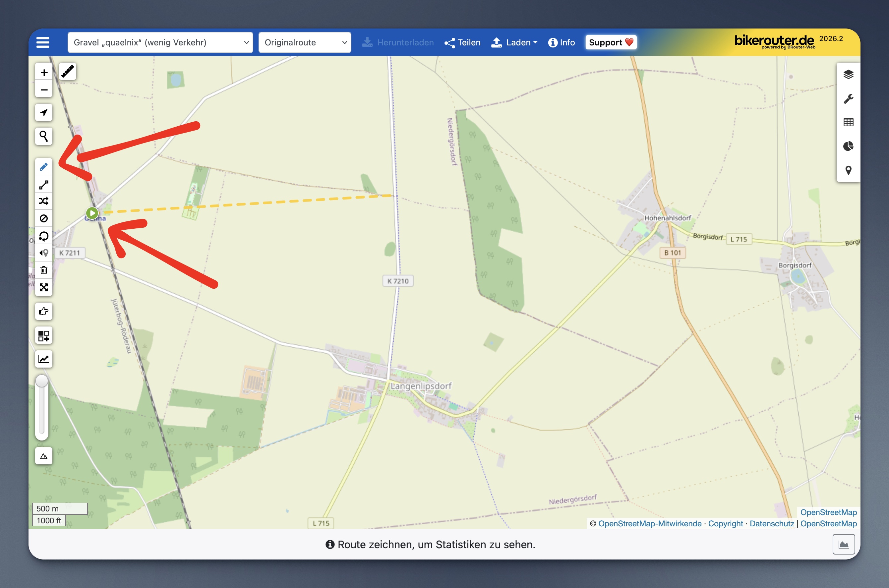Viewport: 889px width, 588px height.
Task: Toggle the pie chart analysis panel
Action: click(848, 146)
